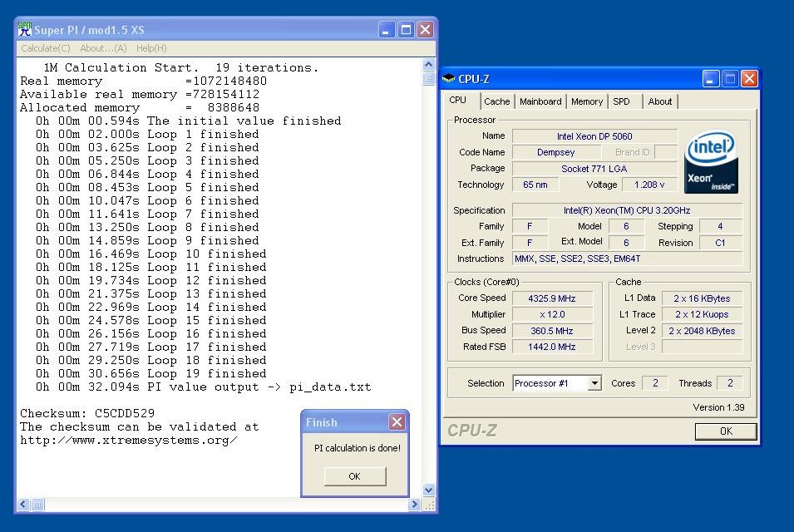This screenshot has width=794, height=532.
Task: Click the scroll down arrow in Super PI
Action: point(428,490)
